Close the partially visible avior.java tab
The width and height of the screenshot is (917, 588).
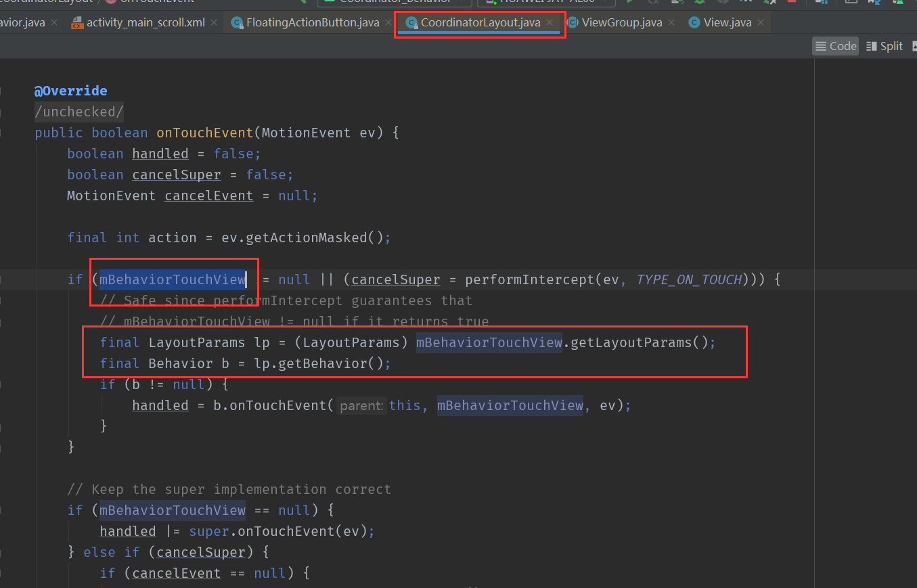point(54,22)
